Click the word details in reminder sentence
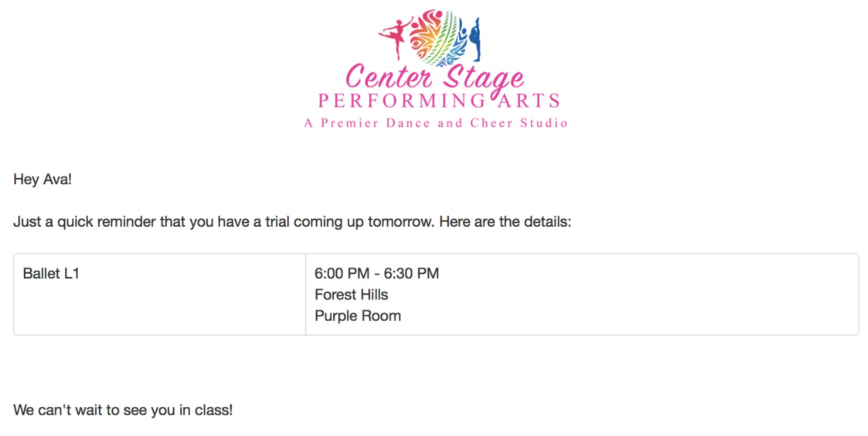868x436 pixels. point(547,222)
